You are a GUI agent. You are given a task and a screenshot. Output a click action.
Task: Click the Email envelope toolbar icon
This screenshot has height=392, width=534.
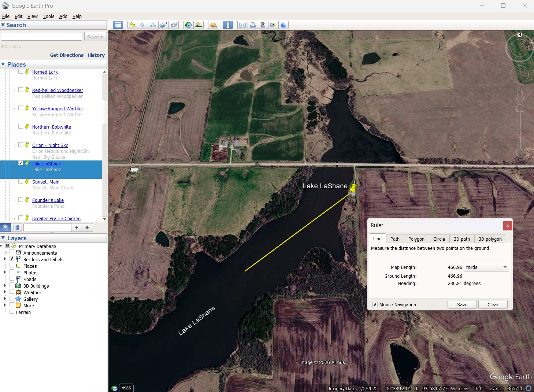coord(242,25)
